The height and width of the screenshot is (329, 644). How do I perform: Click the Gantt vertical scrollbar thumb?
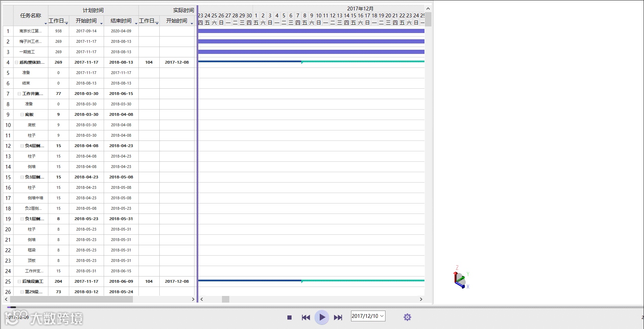coord(428,19)
